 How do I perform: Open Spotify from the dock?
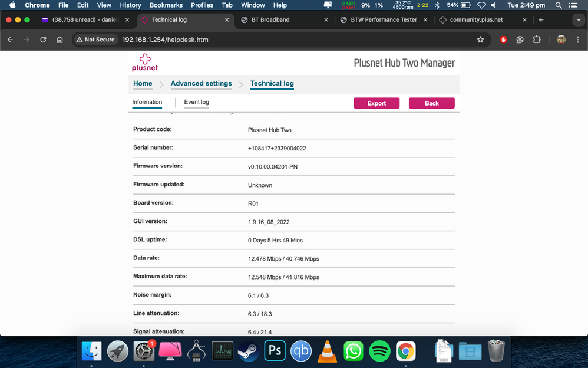click(x=379, y=351)
